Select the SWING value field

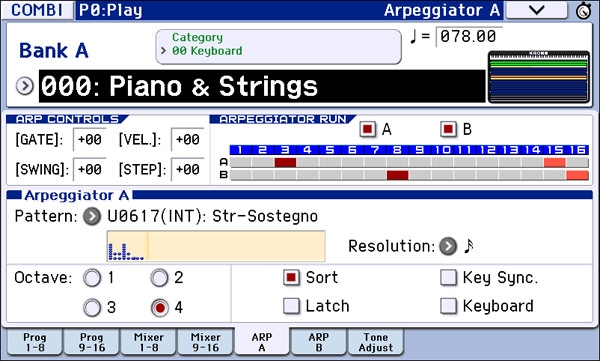89,169
